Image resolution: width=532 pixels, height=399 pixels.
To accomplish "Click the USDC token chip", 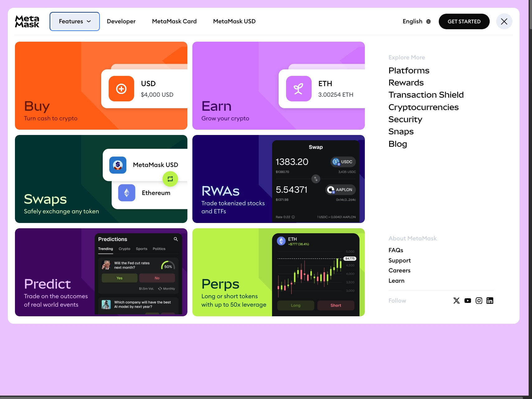I will pos(343,162).
